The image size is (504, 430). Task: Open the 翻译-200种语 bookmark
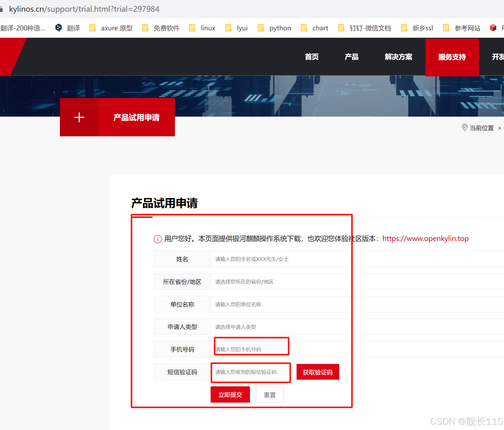pyautogui.click(x=23, y=28)
